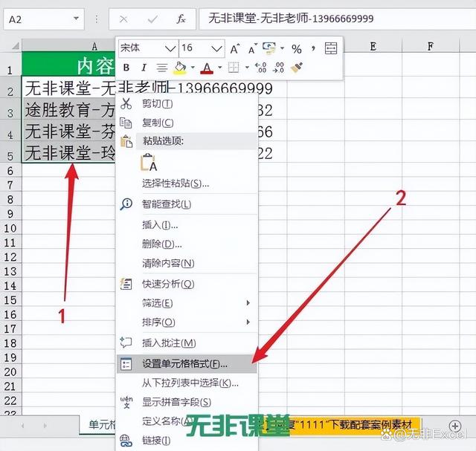Apply the comma style icon
Viewport: 476px width, 451px height.
[x=313, y=48]
